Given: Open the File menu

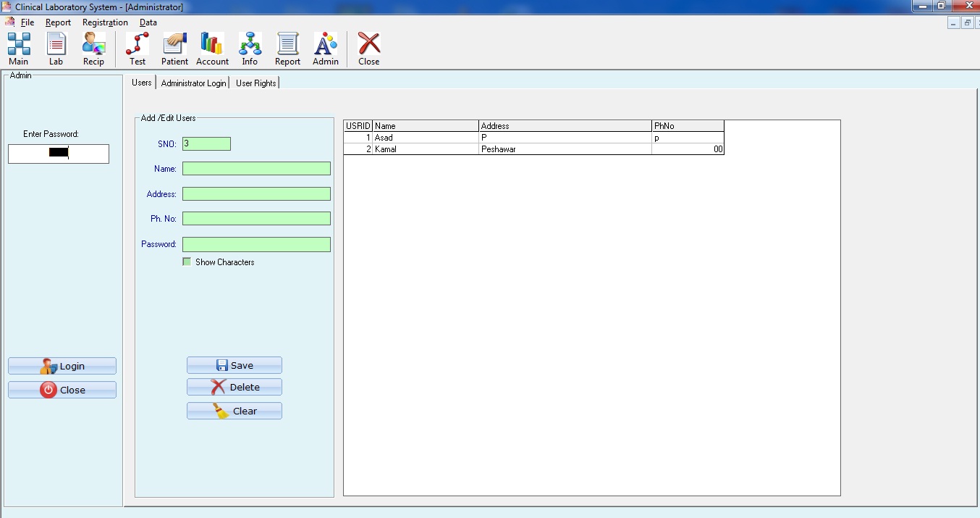Looking at the screenshot, I should coord(28,22).
